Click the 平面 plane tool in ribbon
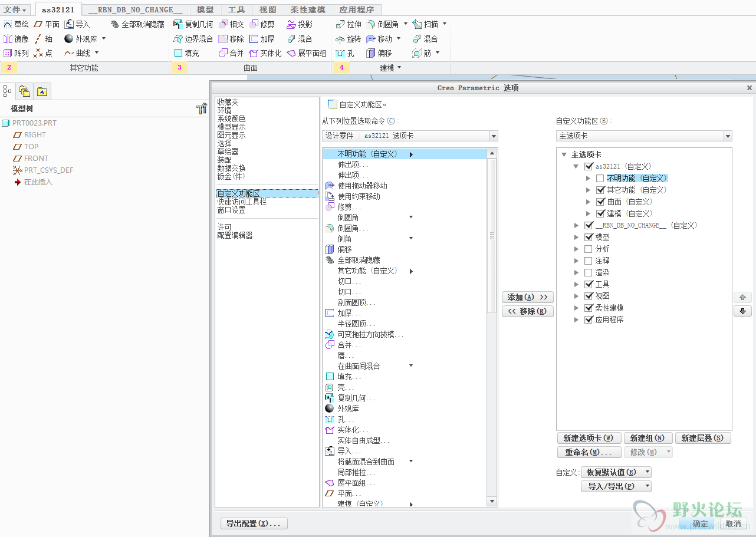Screen dimensions: 756x537 [x=47, y=24]
